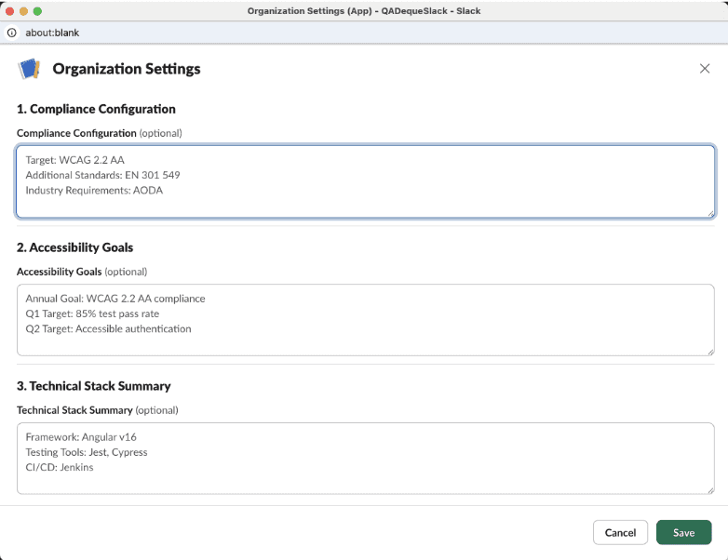The image size is (728, 560).
Task: Click the Technical Stack Summary resize handle
Action: click(x=710, y=489)
